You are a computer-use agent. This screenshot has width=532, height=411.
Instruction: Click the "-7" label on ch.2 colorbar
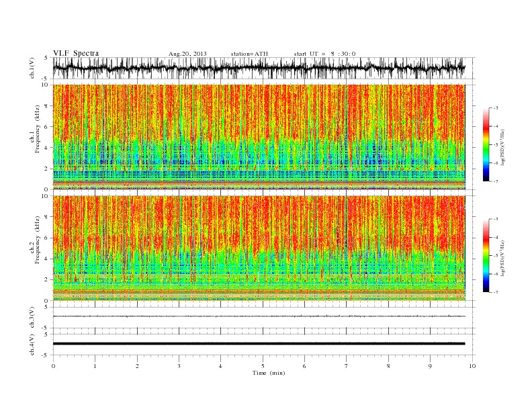(x=496, y=292)
